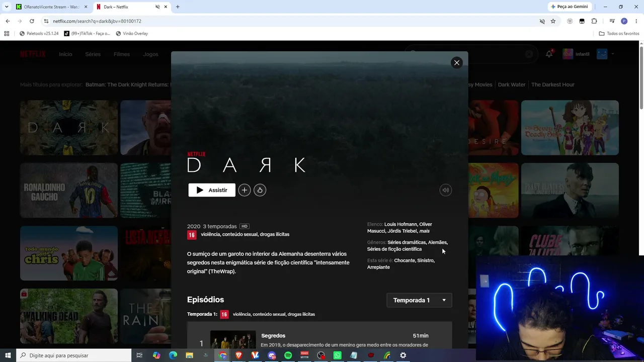Open a new browser tab

pos(178,7)
